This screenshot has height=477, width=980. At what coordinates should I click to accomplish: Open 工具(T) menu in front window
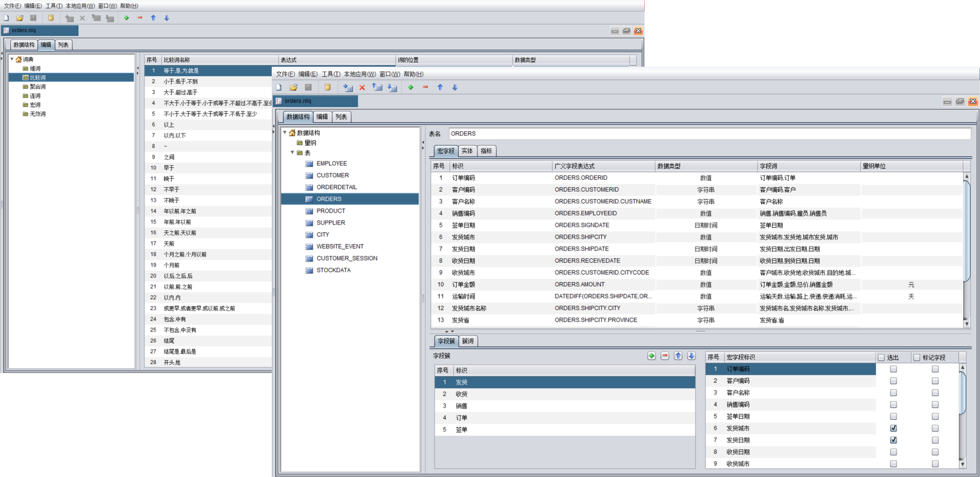[x=331, y=74]
